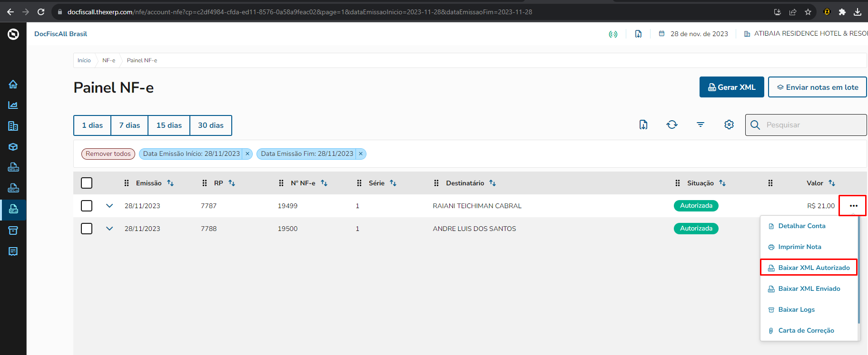
Task: Sort by Emissão column arrows
Action: click(x=170, y=183)
